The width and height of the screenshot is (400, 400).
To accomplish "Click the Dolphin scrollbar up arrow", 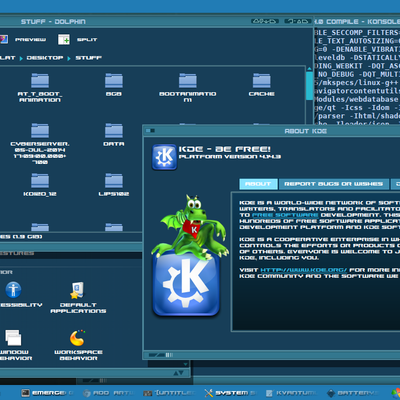I will coord(309,69).
